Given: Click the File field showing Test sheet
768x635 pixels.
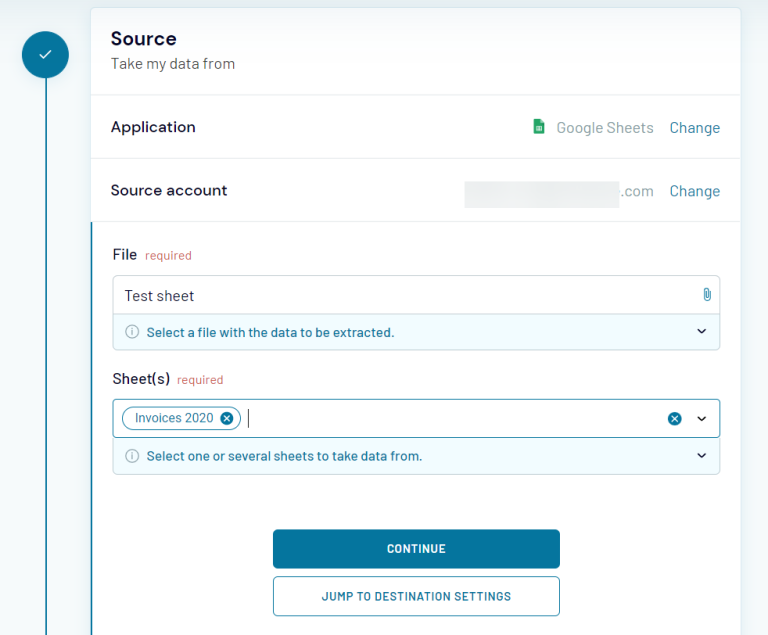Looking at the screenshot, I should [400, 296].
